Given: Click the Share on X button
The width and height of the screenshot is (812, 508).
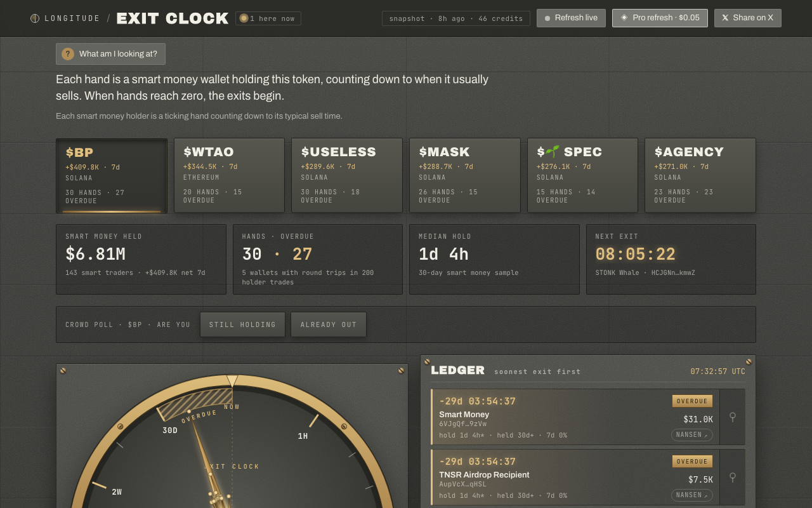Looking at the screenshot, I should 748,18.
